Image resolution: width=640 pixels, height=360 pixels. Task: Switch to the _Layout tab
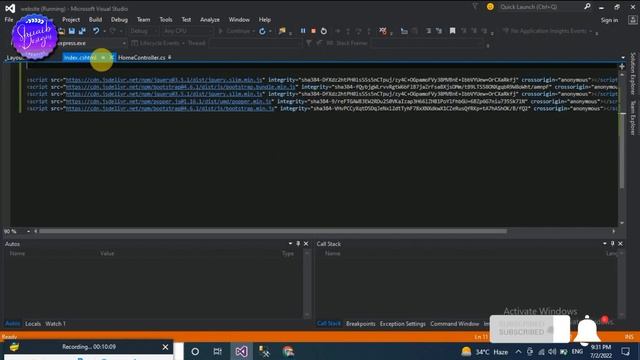coord(15,58)
